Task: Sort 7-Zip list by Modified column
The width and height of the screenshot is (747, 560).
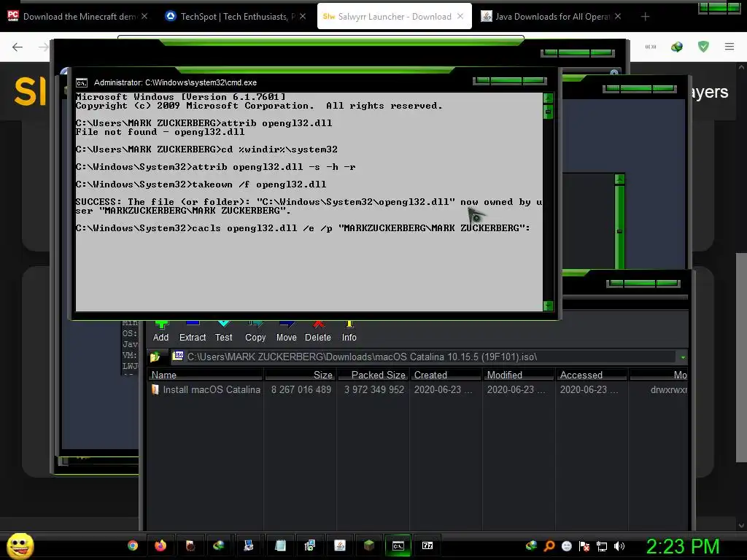Action: 519,375
